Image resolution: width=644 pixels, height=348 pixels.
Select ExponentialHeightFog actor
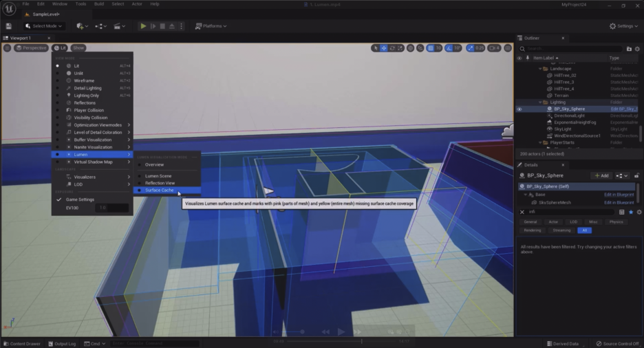click(x=577, y=122)
